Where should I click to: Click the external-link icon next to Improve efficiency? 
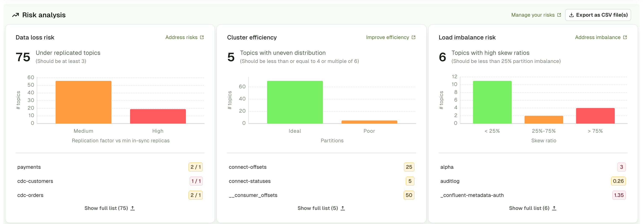point(413,37)
